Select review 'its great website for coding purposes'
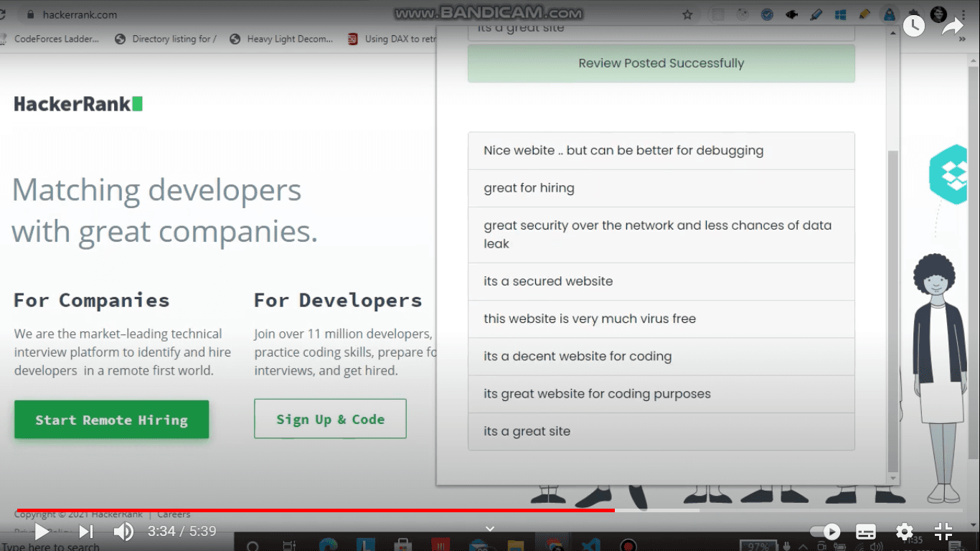This screenshot has height=551, width=980. pyautogui.click(x=661, y=394)
